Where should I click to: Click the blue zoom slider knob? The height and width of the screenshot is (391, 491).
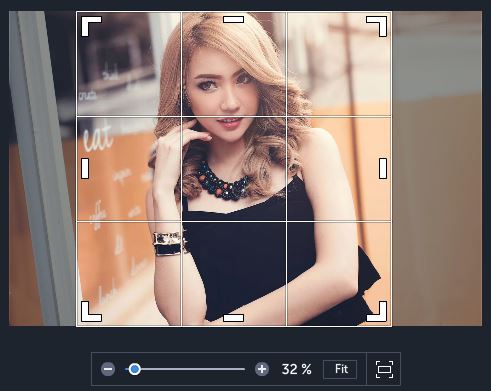point(135,369)
